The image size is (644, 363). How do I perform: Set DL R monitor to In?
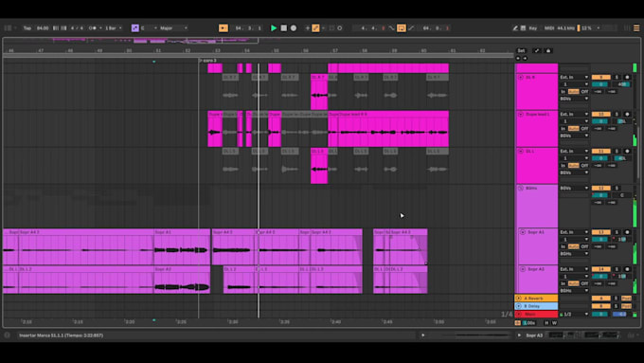pos(563,92)
